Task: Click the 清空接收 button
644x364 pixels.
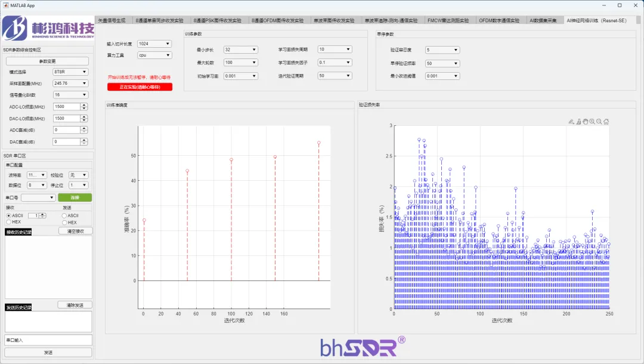Action: pos(76,231)
